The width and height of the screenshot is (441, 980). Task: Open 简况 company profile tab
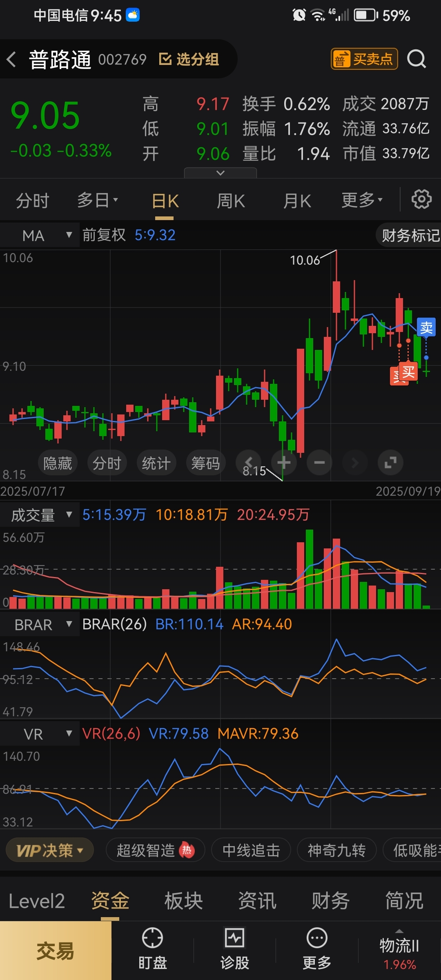tap(404, 901)
